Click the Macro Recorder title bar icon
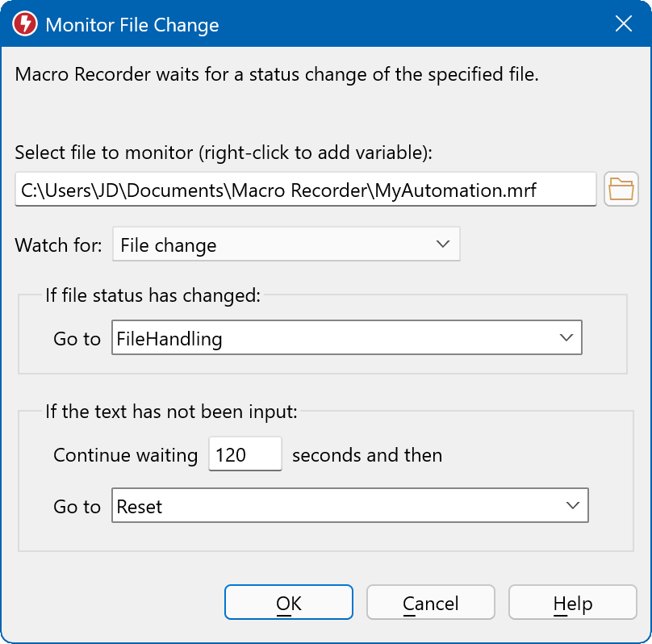 point(25,24)
